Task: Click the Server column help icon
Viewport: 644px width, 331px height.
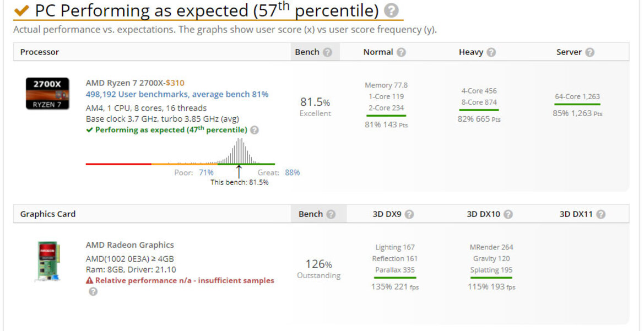Action: coord(590,52)
